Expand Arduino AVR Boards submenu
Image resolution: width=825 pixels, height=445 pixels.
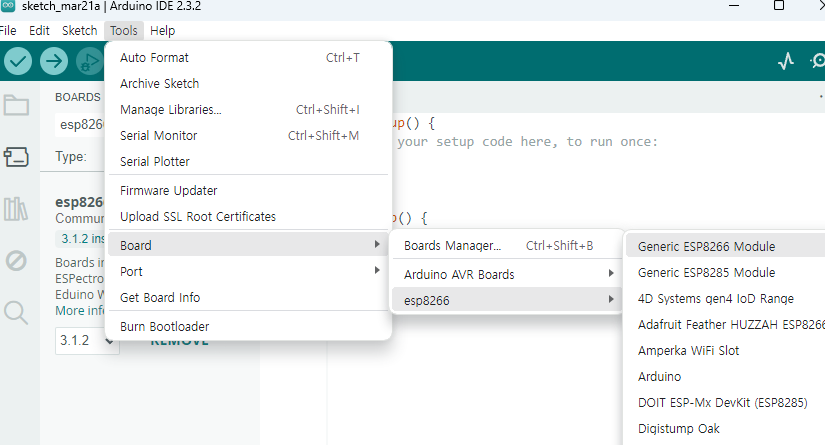coord(507,275)
